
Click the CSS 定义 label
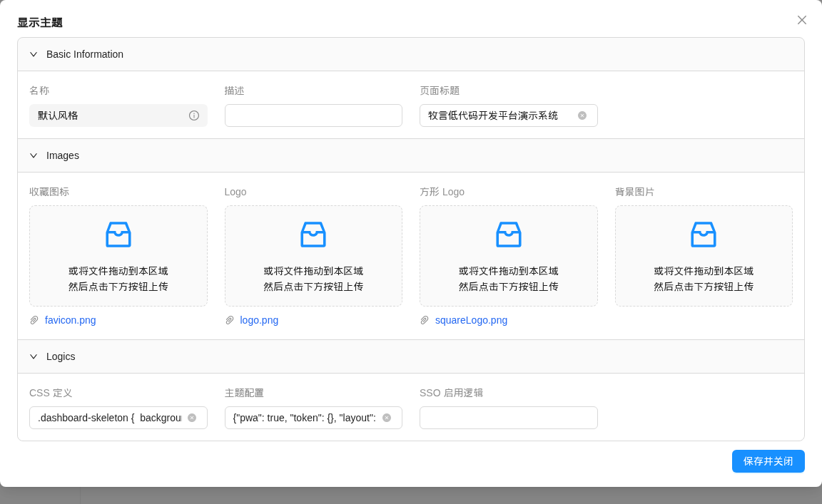[x=51, y=393]
